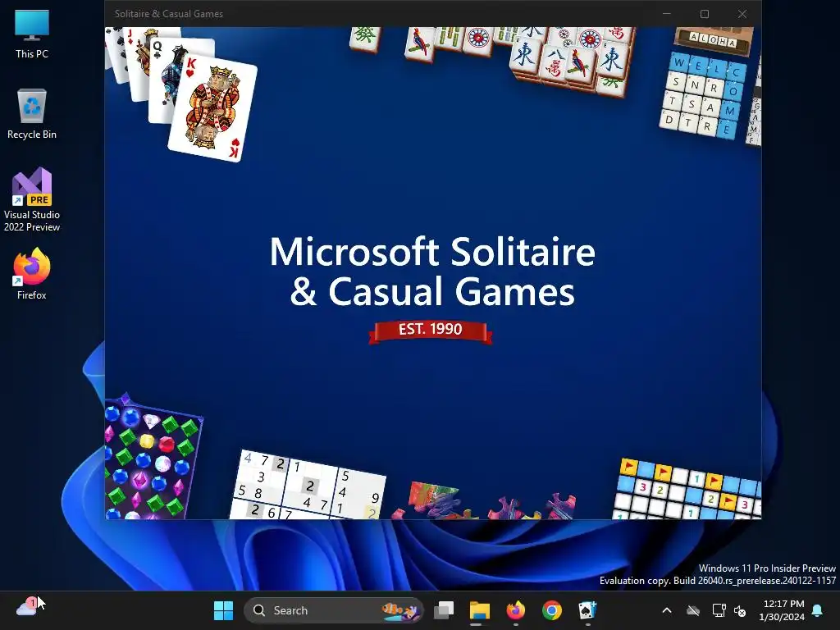This screenshot has width=840, height=630.
Task: Open File Explorer from the taskbar
Action: (479, 610)
